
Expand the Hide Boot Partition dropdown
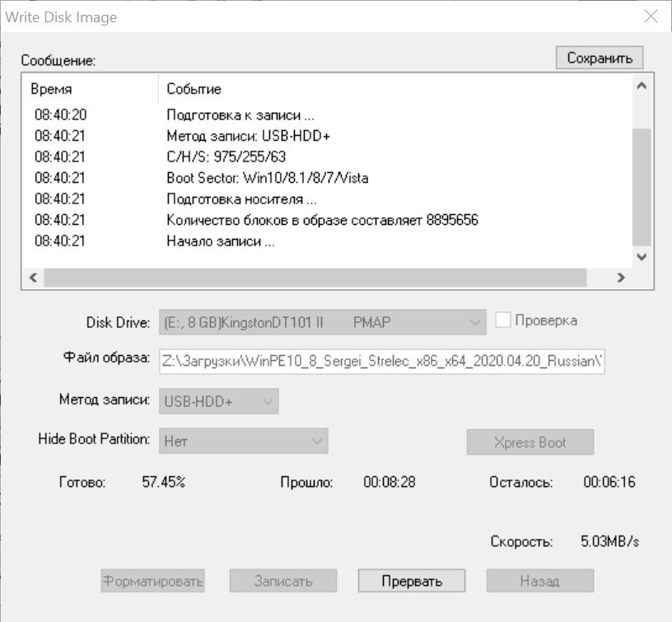click(x=244, y=441)
